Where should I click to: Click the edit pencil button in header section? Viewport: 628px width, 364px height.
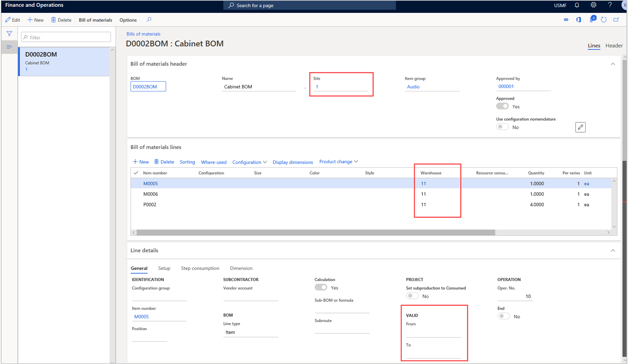point(580,127)
